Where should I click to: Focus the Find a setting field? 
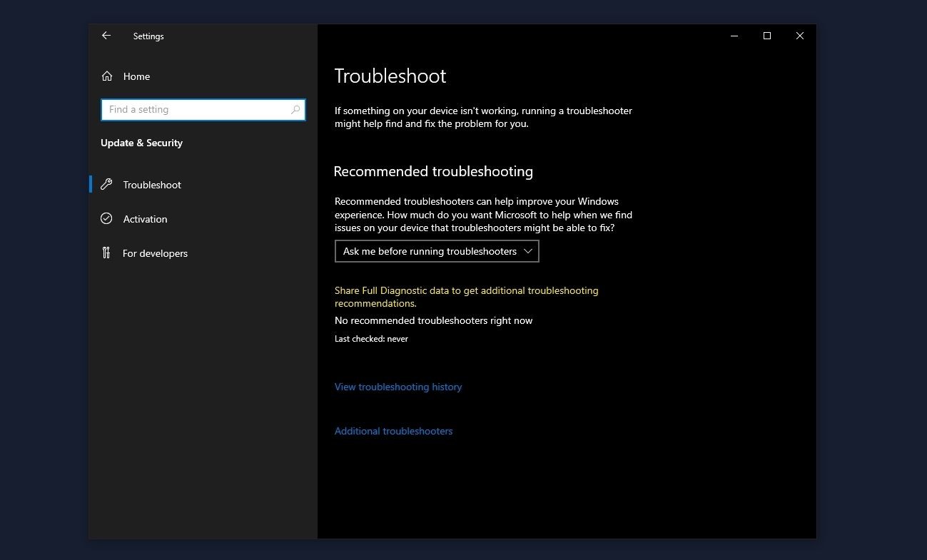click(203, 110)
